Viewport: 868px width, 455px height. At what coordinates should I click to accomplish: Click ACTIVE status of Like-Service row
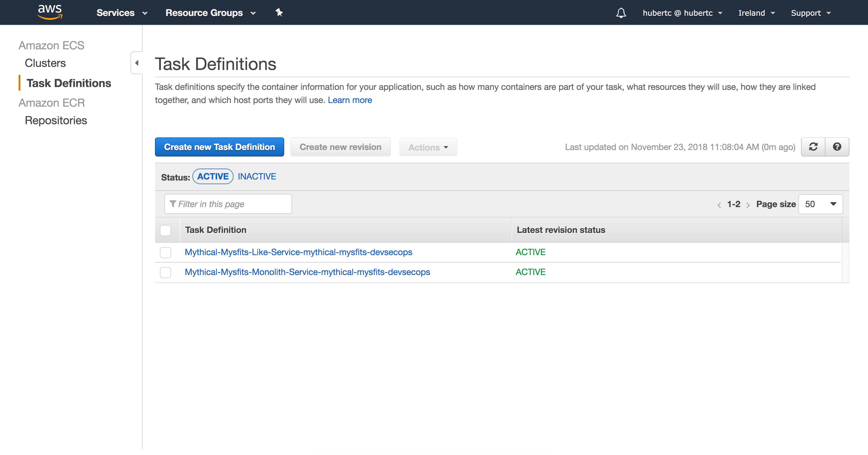pyautogui.click(x=530, y=252)
